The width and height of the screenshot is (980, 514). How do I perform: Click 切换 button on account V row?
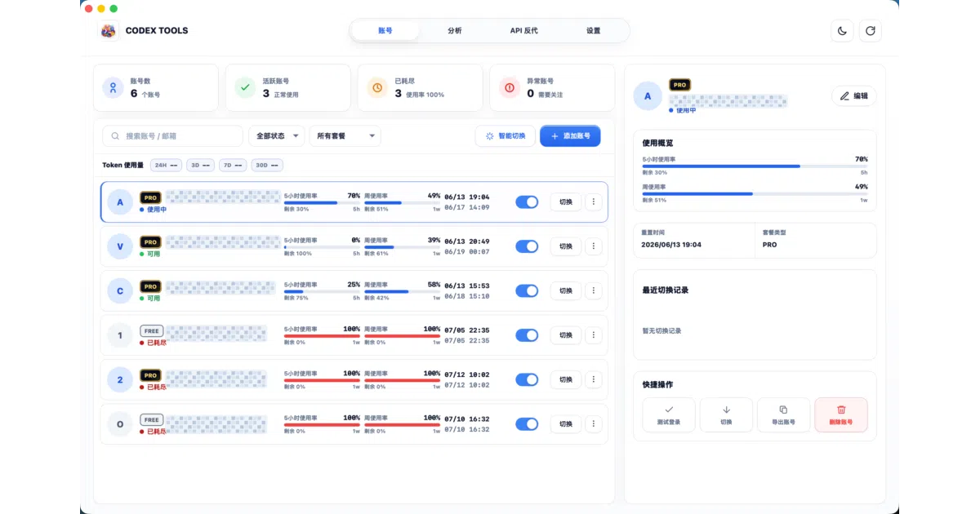566,246
